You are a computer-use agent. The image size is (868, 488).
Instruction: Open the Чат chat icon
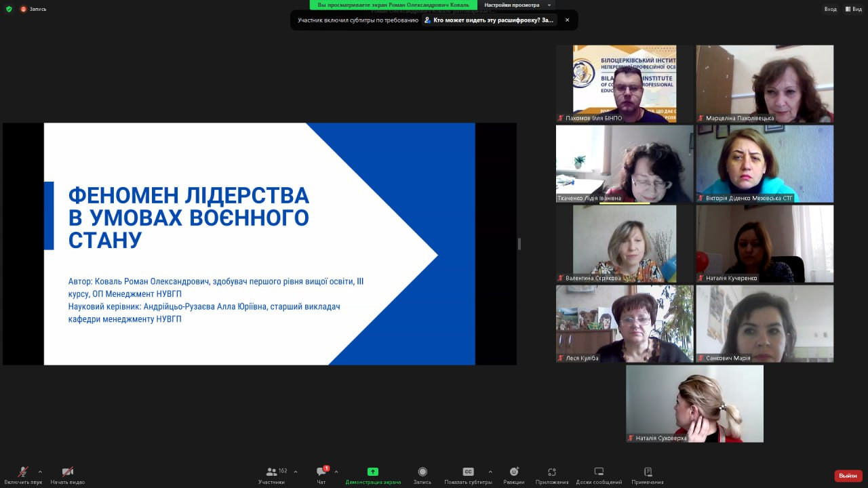(321, 472)
